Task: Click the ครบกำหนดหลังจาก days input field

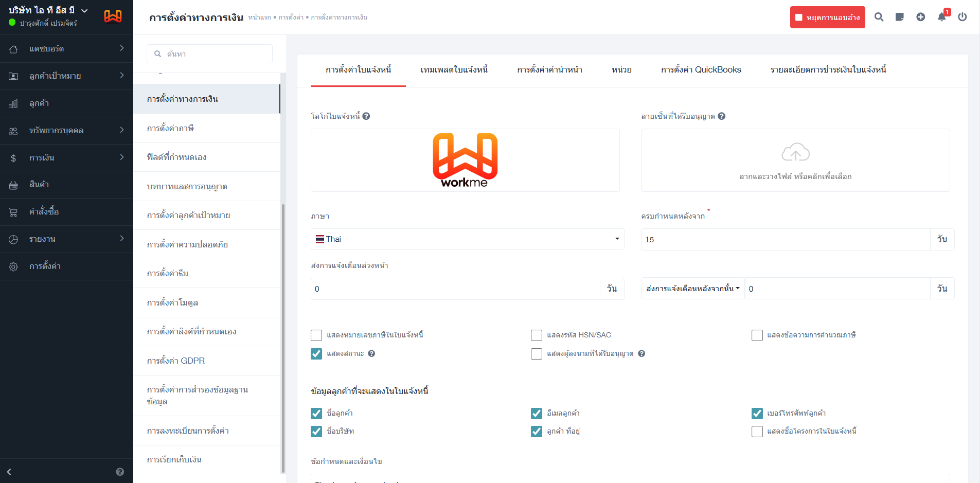Action: coord(785,240)
